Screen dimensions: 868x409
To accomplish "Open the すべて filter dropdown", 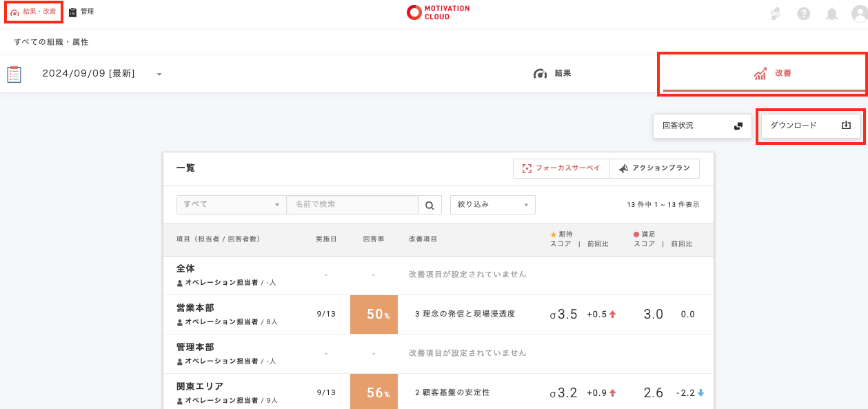I will [x=231, y=205].
